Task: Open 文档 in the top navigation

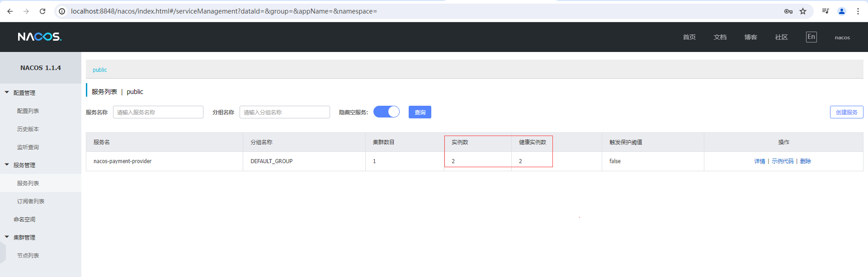Action: pos(720,37)
